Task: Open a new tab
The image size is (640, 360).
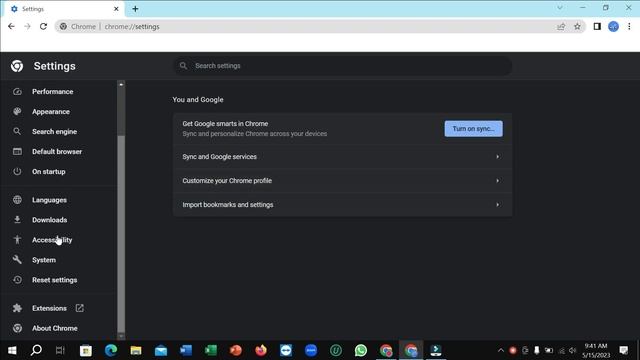Action: pyautogui.click(x=135, y=9)
